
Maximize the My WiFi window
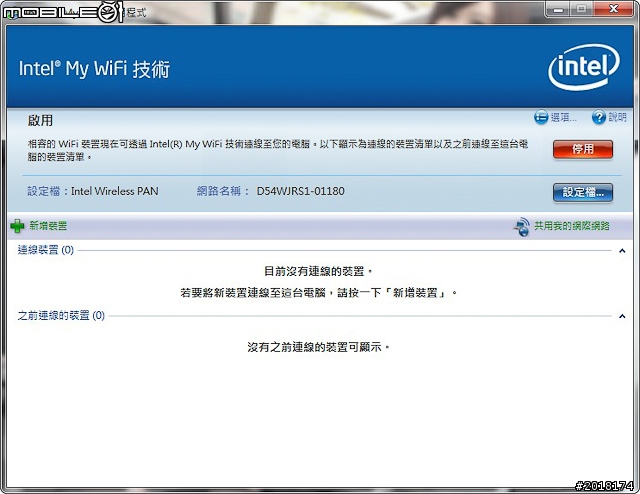tap(582, 9)
